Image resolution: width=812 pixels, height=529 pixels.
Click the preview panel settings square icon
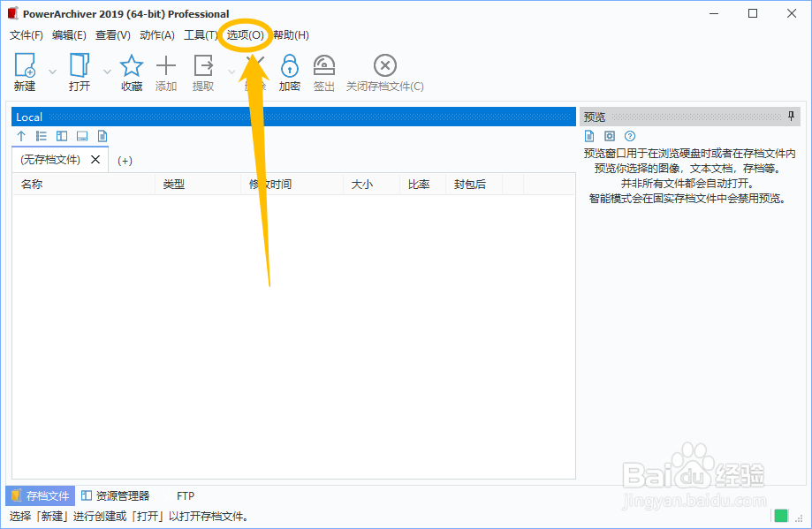click(x=610, y=136)
